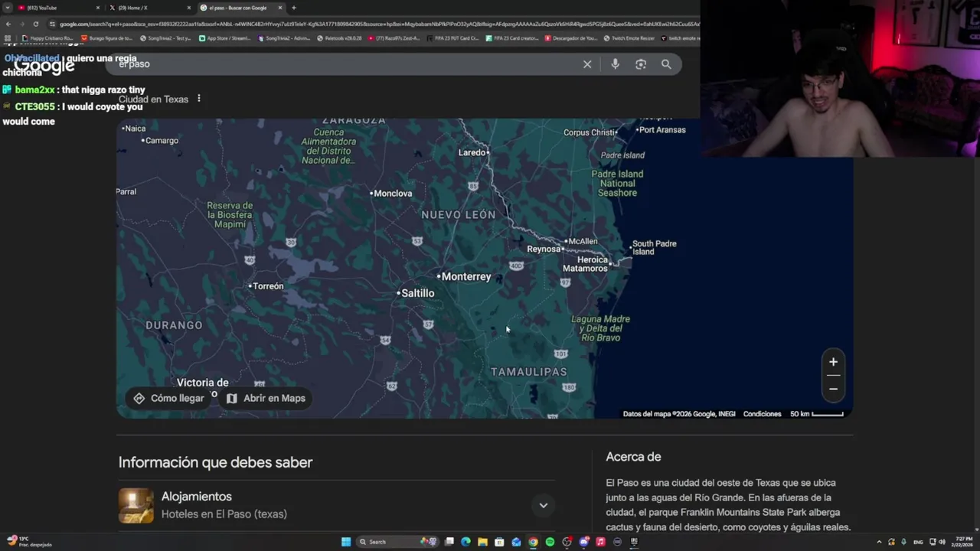Zoom in the map with plus button
Screen dimensions: 980x551
[833, 362]
